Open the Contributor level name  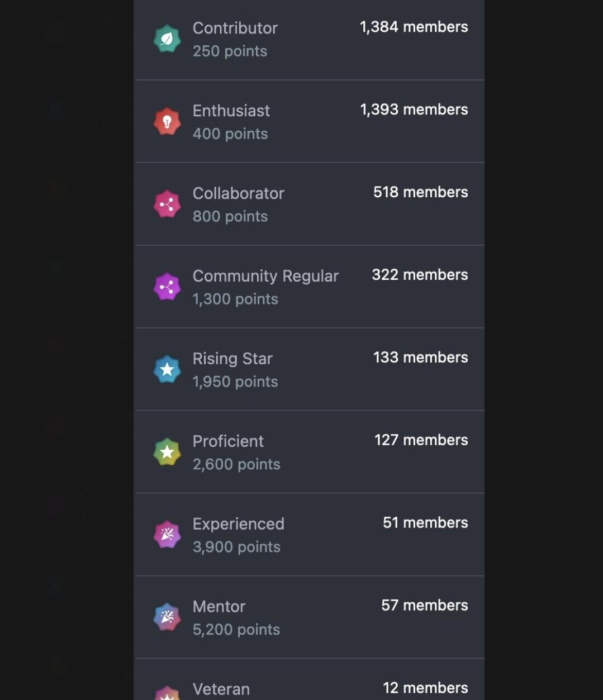[x=235, y=28]
